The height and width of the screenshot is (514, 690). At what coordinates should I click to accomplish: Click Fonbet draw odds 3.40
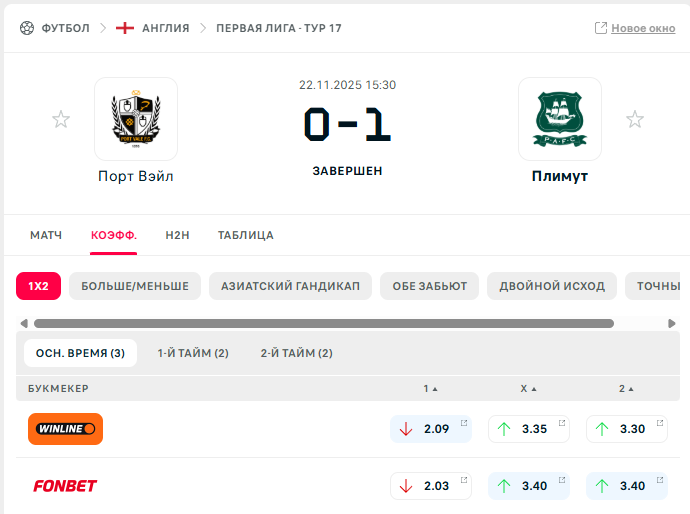pos(528,486)
